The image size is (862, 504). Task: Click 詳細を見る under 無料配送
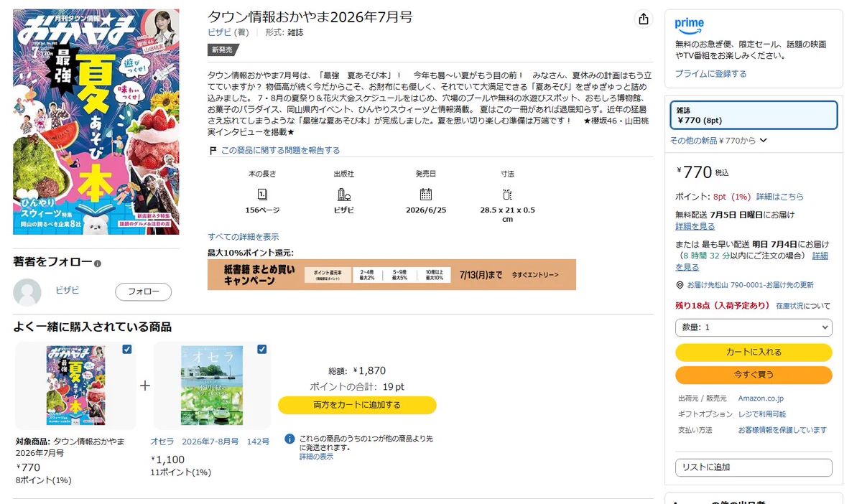pyautogui.click(x=695, y=226)
